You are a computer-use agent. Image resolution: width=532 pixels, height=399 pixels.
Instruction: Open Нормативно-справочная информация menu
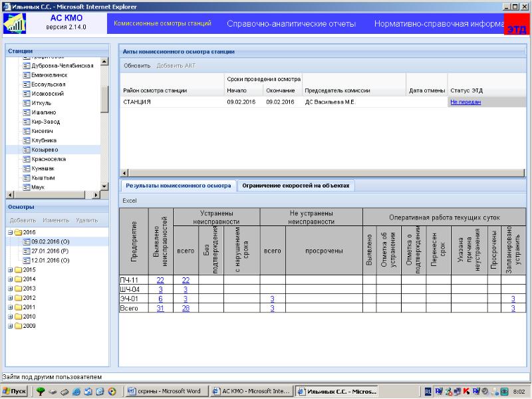tap(439, 24)
